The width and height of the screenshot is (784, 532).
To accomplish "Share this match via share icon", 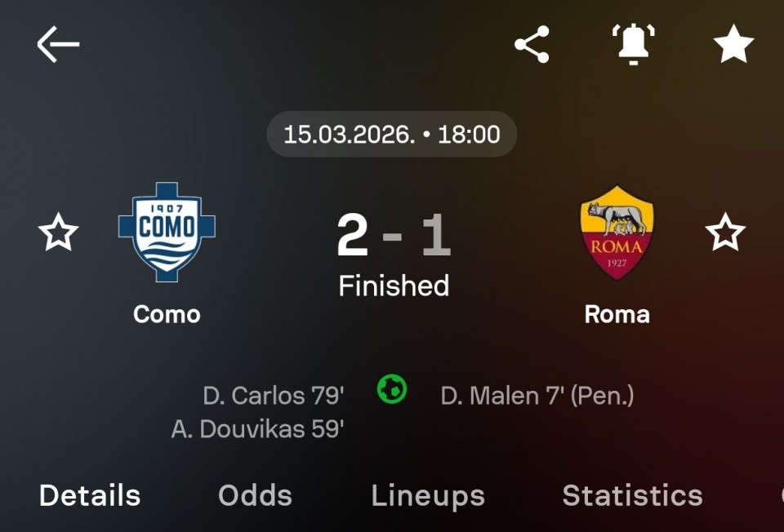I will point(532,44).
